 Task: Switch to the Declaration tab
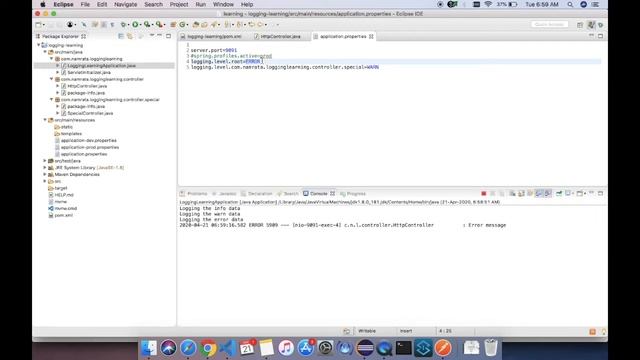tap(257, 193)
